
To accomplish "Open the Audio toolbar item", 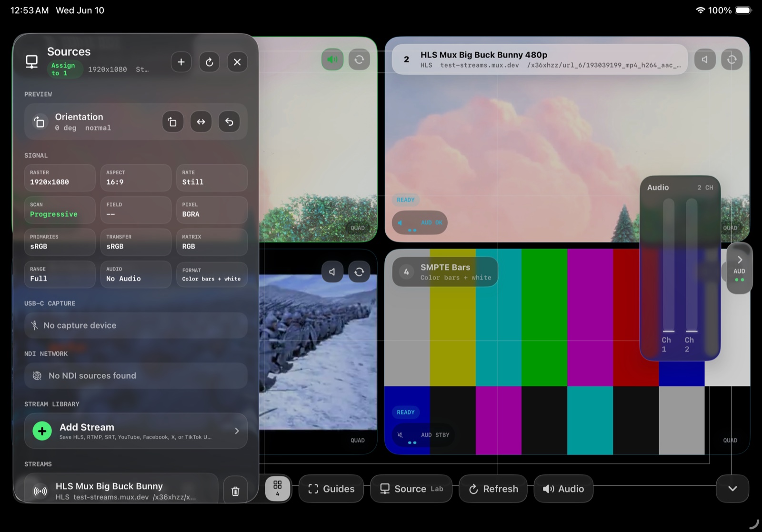I will click(563, 489).
